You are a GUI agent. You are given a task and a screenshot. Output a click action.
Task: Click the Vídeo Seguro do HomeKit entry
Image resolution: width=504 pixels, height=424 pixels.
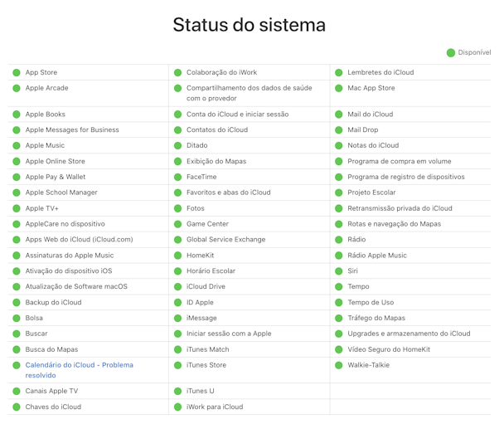(389, 350)
